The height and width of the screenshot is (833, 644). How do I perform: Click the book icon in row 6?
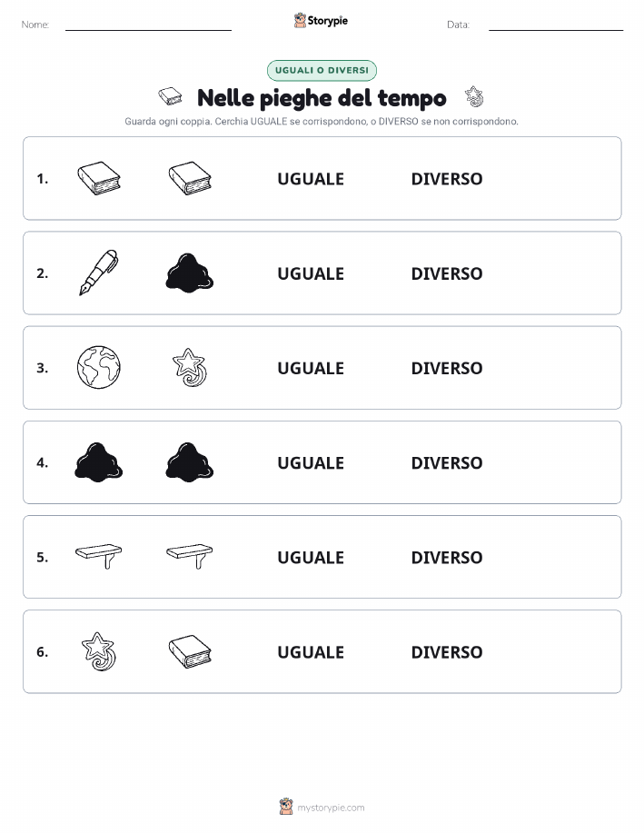pos(190,651)
